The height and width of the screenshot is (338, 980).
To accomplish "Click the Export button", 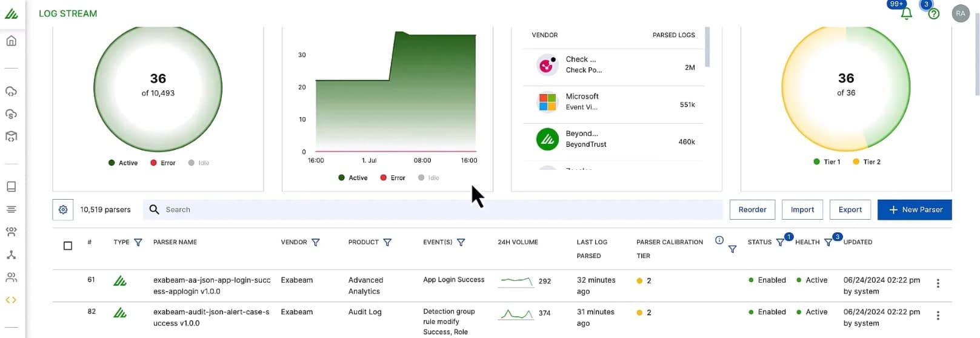I will point(850,209).
